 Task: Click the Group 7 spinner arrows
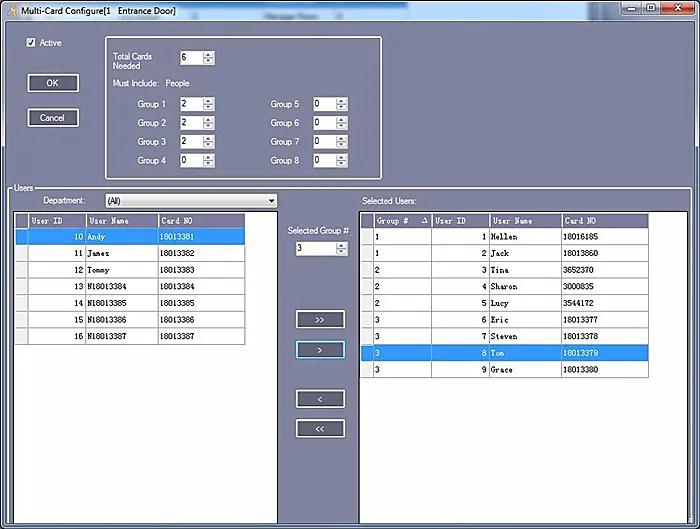pos(342,142)
